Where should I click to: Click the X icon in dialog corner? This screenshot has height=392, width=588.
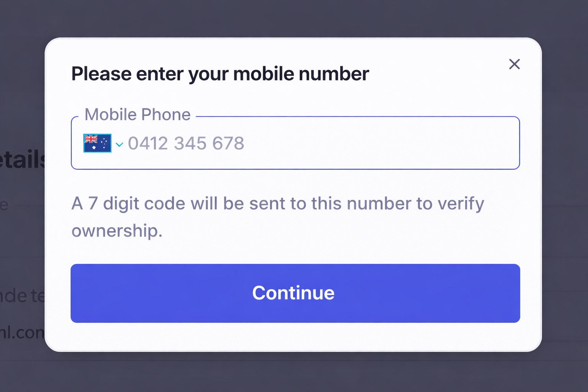pos(514,64)
